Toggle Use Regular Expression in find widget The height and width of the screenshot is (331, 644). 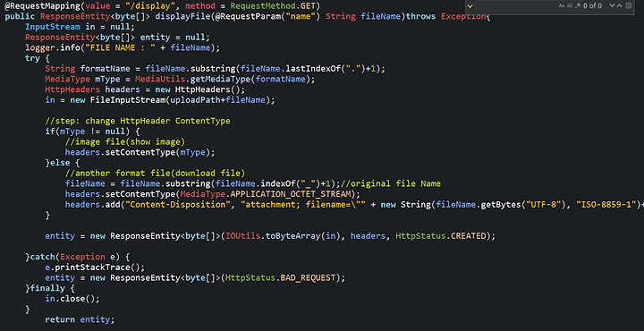tap(578, 5)
